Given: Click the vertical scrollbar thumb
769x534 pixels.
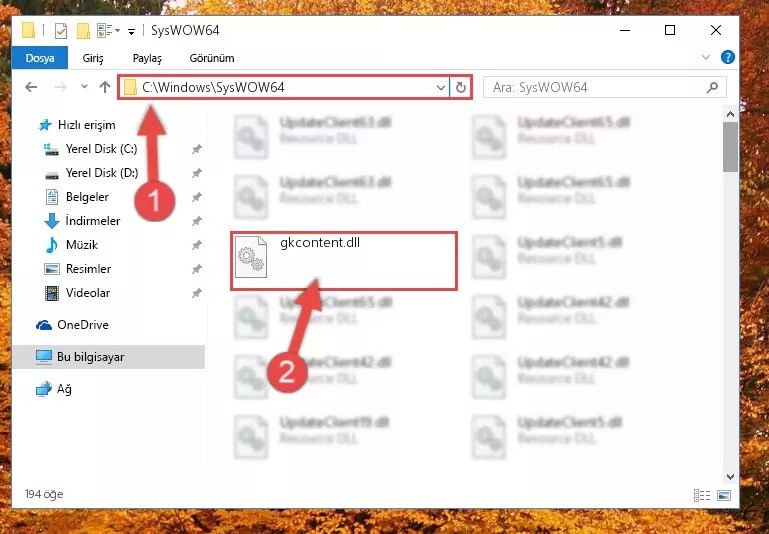Looking at the screenshot, I should (x=730, y=147).
